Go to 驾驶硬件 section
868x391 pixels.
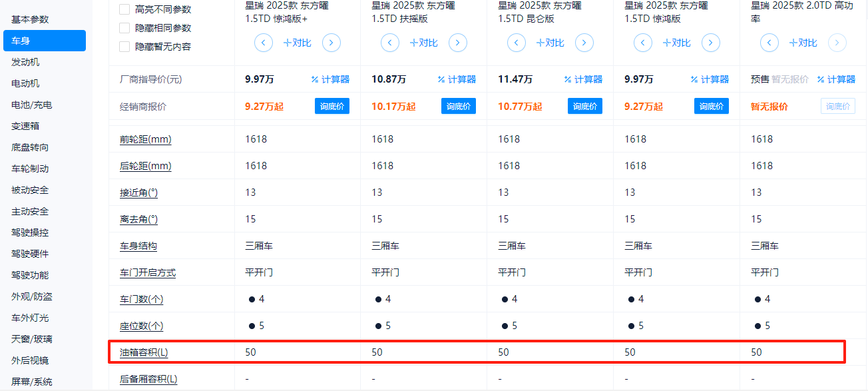(30, 254)
